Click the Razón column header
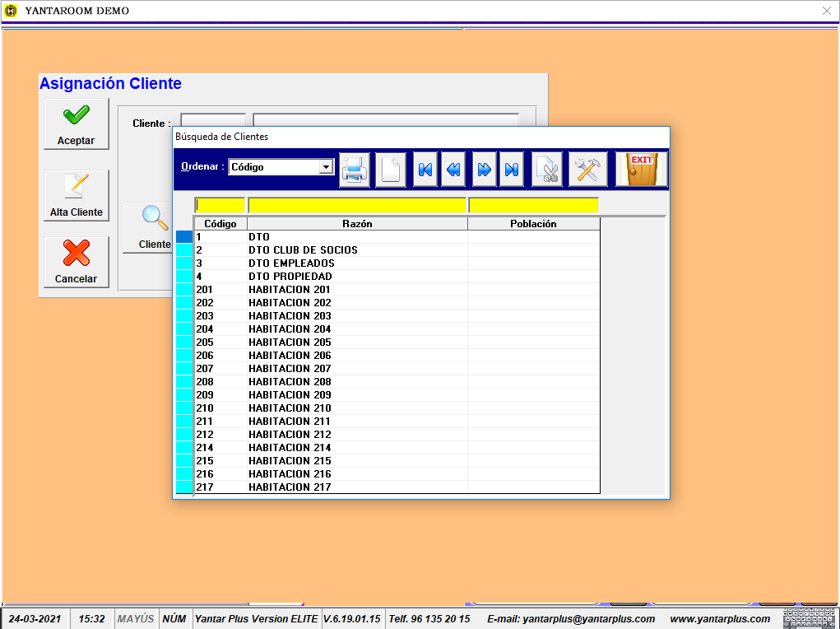Viewport: 840px width, 629px height. pyautogui.click(x=357, y=224)
